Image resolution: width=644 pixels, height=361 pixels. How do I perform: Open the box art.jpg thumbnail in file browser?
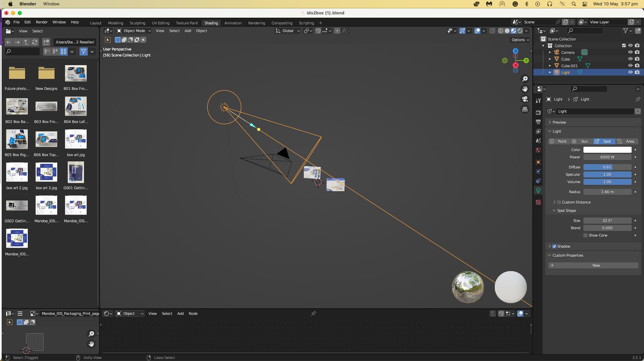click(76, 139)
